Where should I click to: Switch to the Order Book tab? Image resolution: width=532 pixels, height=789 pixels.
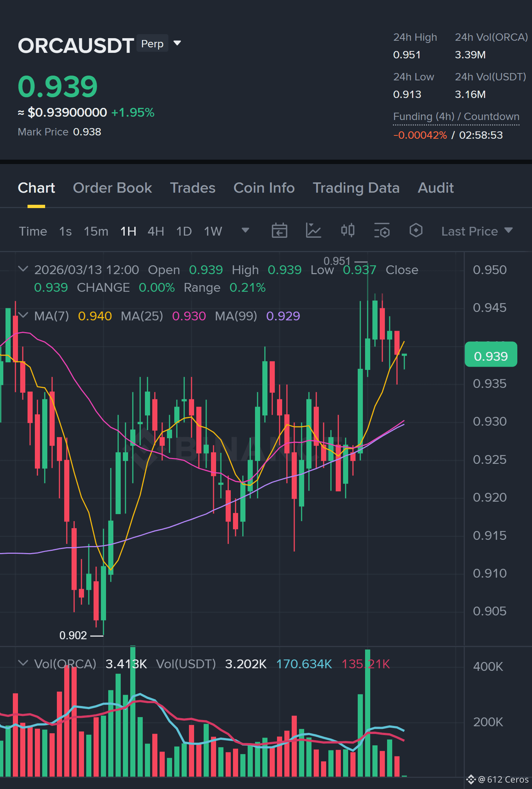112,188
